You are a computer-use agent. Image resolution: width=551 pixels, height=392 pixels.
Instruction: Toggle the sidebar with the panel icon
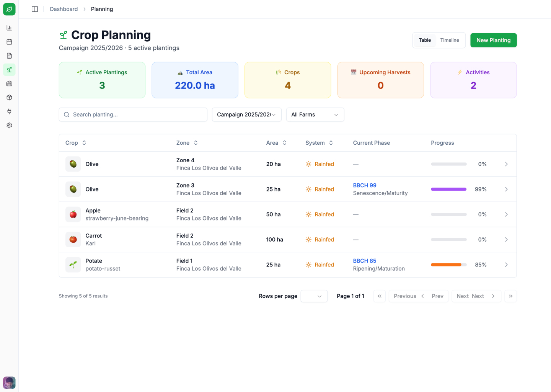pyautogui.click(x=34, y=9)
